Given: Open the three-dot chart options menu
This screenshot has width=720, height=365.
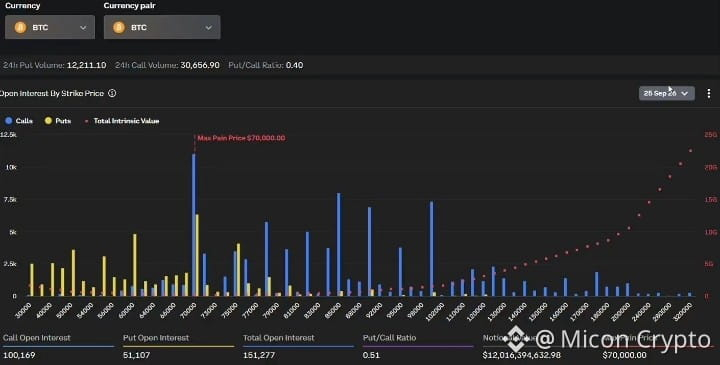Looking at the screenshot, I should click(709, 93).
